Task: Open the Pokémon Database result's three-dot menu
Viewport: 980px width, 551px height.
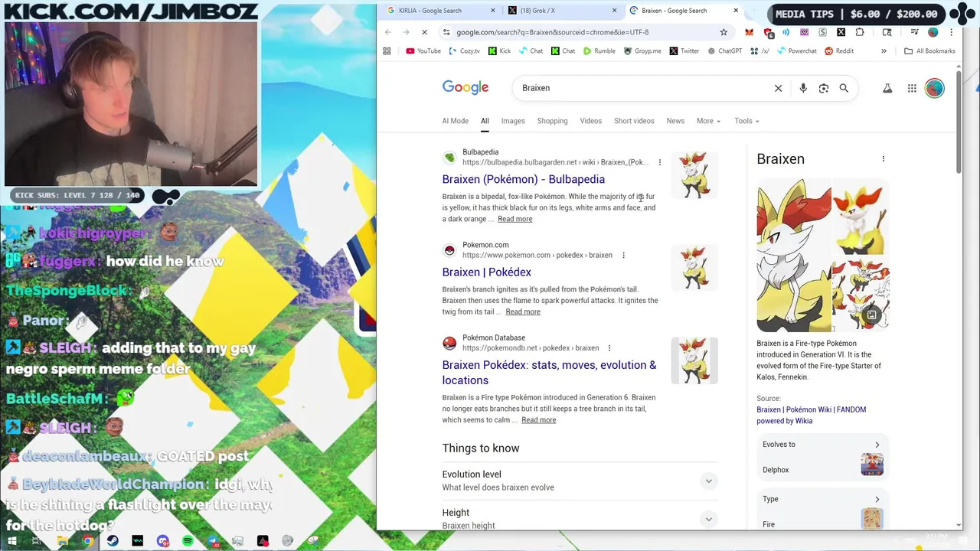Action: [x=609, y=348]
